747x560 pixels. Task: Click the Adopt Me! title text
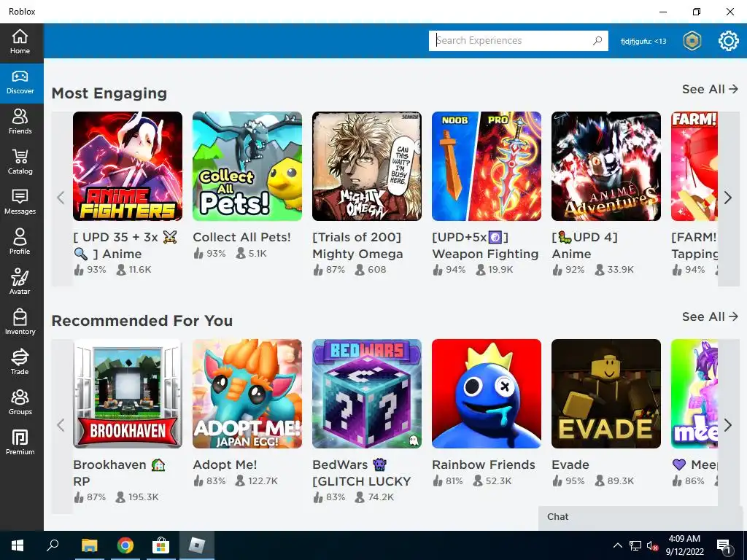225,464
